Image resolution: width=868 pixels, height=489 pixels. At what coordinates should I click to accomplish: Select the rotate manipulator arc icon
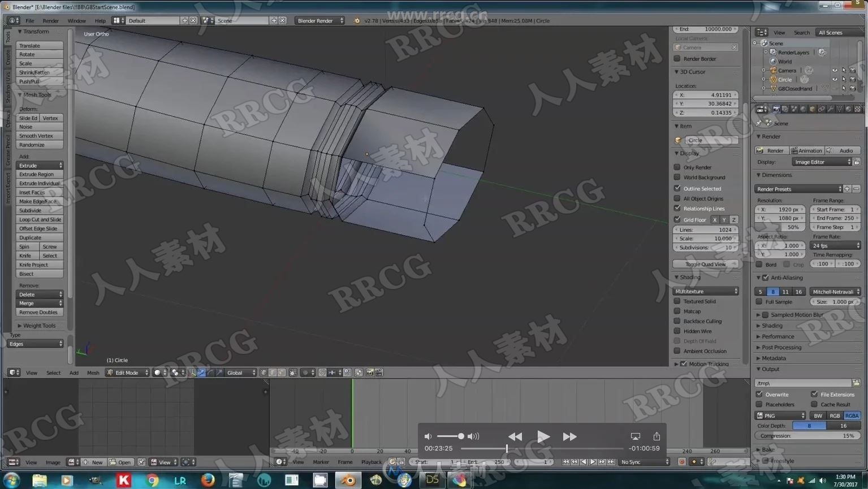(211, 373)
